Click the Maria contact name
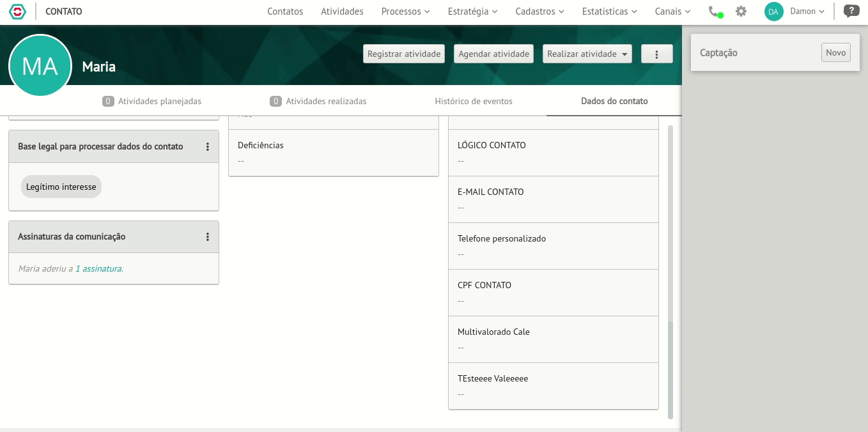The height and width of the screenshot is (432, 868). click(x=99, y=67)
